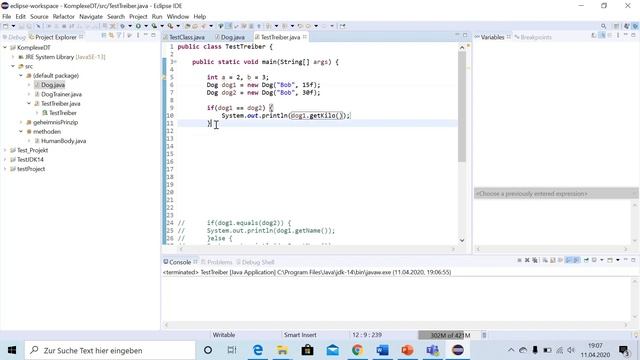The width and height of the screenshot is (640, 360).
Task: Click the New file toolbar icon
Action: pyautogui.click(x=6, y=26)
